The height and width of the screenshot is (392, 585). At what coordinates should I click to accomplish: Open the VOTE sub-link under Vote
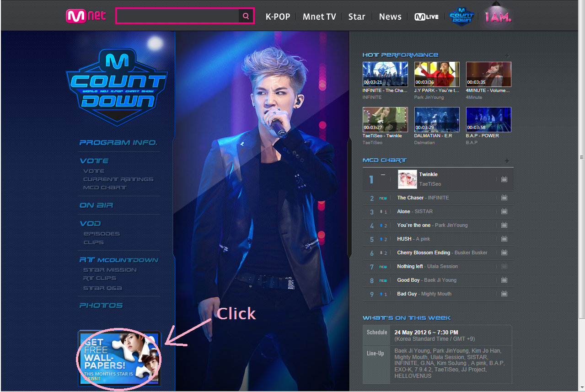pyautogui.click(x=94, y=171)
